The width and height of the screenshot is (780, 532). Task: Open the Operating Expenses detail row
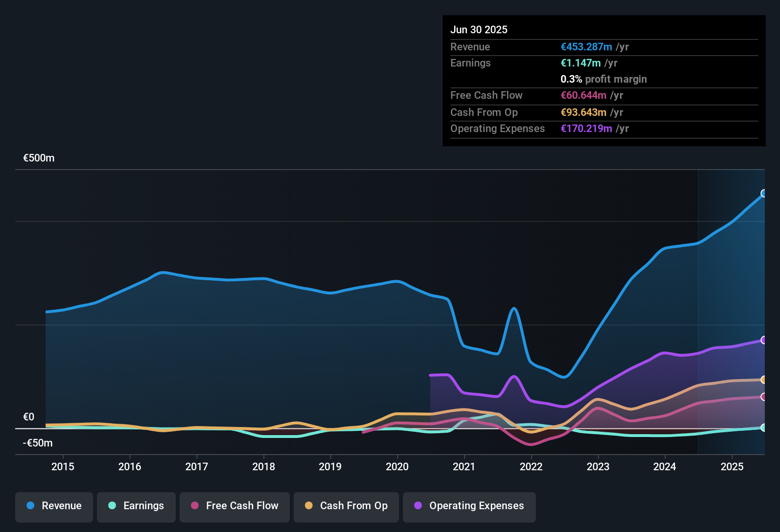[x=497, y=129]
